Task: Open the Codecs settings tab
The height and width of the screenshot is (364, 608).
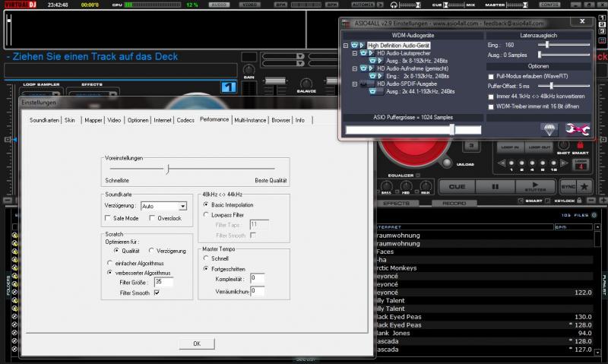Action: [185, 120]
